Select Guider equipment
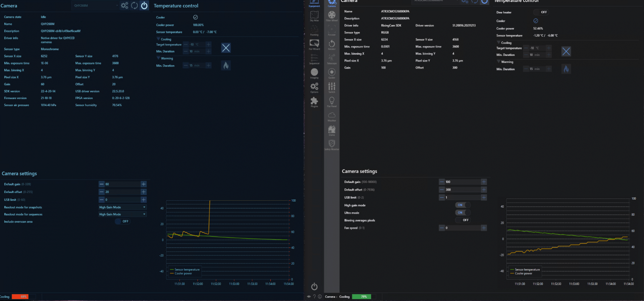 tap(332, 73)
